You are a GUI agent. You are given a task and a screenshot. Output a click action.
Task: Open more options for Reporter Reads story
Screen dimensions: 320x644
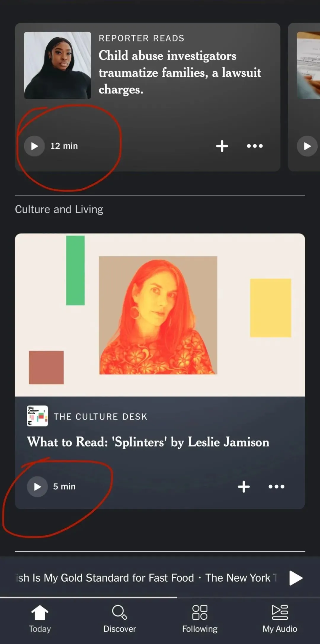click(x=255, y=146)
